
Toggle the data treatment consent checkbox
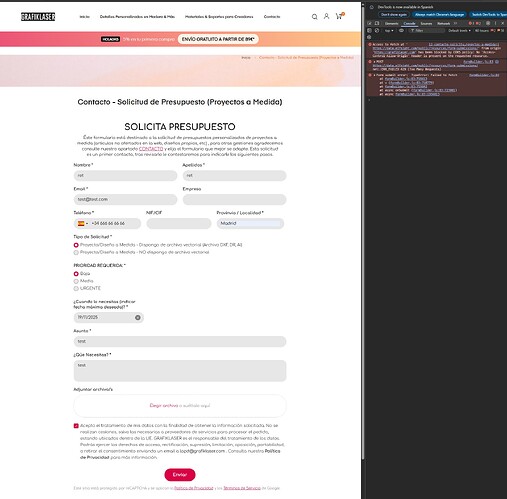click(76, 426)
